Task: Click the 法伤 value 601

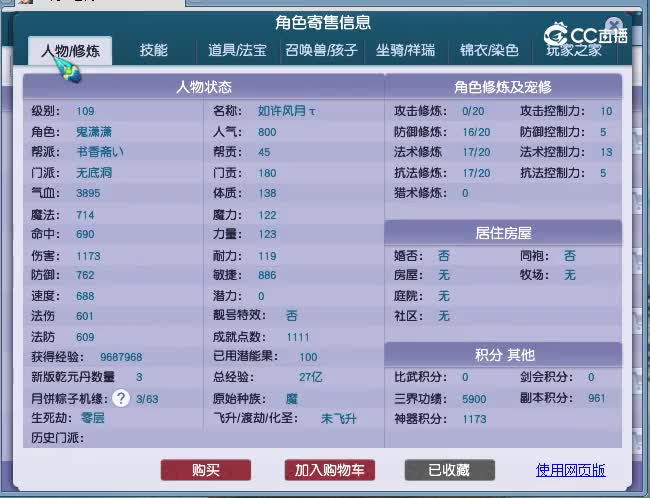Action: point(85,316)
